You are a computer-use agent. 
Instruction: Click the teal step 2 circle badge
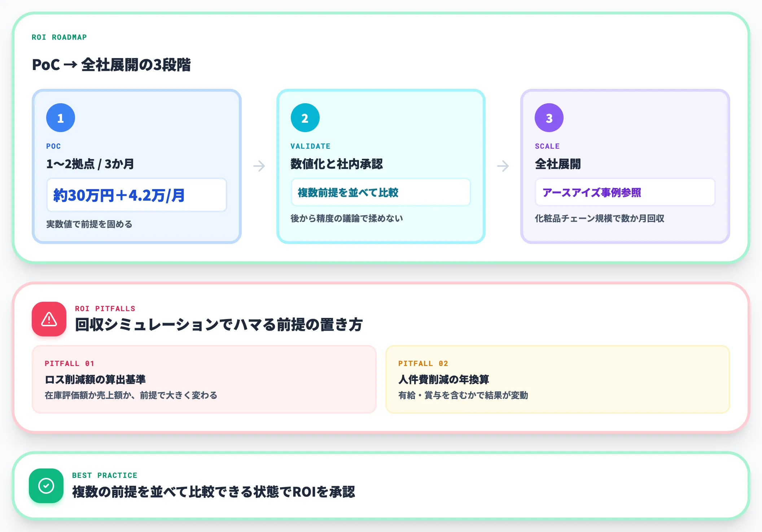tap(305, 118)
